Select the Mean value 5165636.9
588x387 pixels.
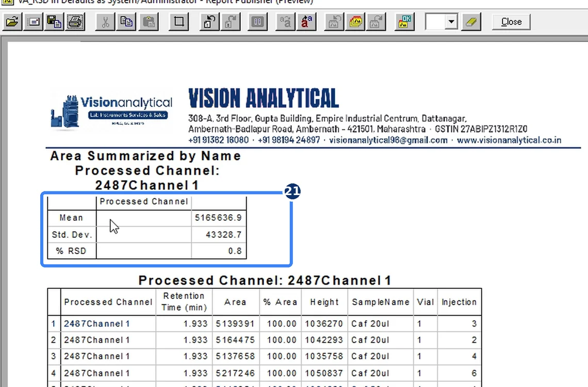[x=218, y=218]
